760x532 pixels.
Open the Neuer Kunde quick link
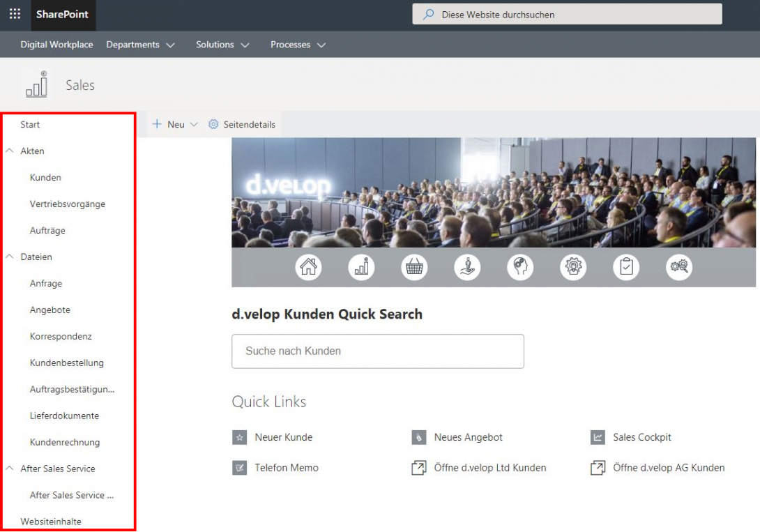tap(284, 437)
